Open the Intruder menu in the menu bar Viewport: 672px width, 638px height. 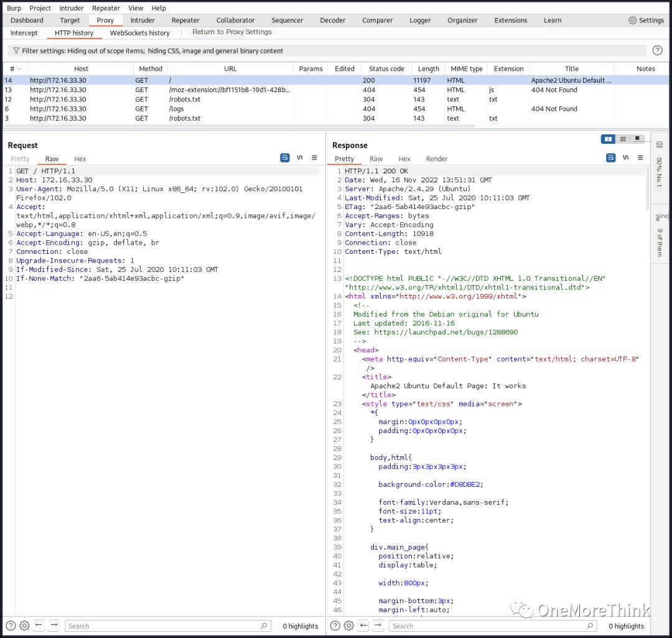pos(72,8)
